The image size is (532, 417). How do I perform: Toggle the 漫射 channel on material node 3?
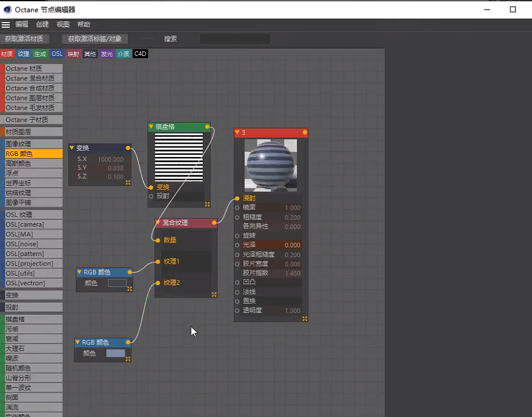238,198
